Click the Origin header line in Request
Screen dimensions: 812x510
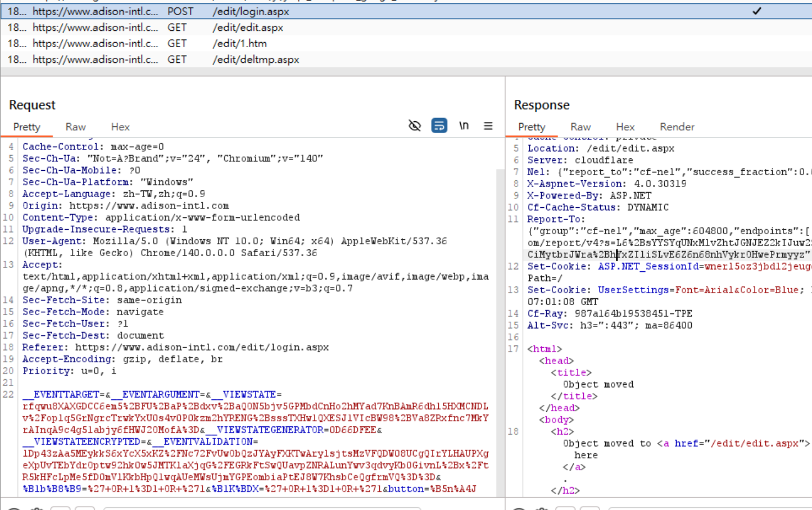(x=126, y=206)
